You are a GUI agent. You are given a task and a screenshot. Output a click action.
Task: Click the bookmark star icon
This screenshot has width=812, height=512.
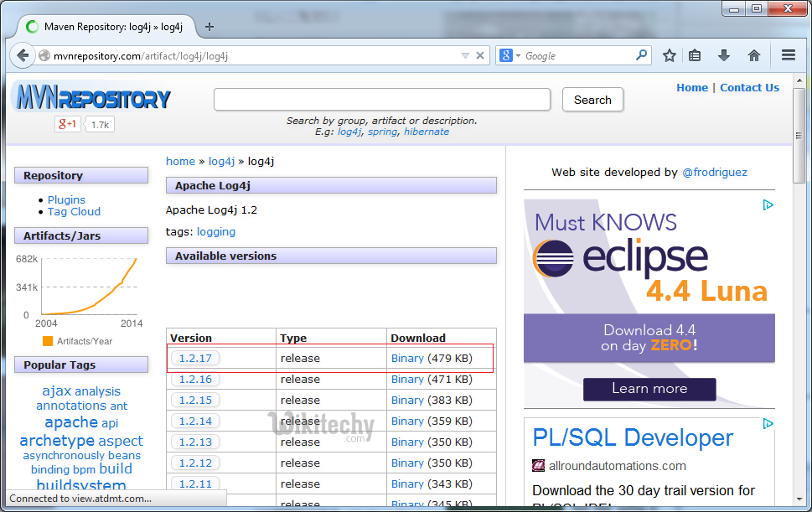[x=669, y=56]
